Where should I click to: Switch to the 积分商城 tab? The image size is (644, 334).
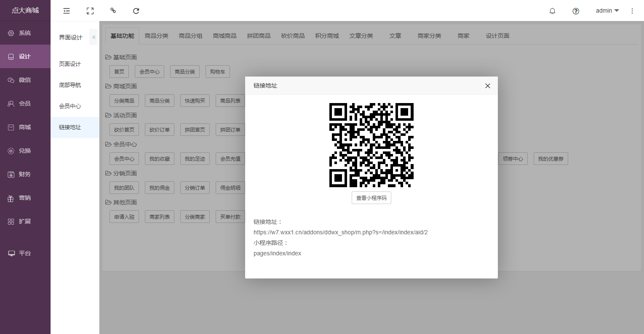coord(327,36)
